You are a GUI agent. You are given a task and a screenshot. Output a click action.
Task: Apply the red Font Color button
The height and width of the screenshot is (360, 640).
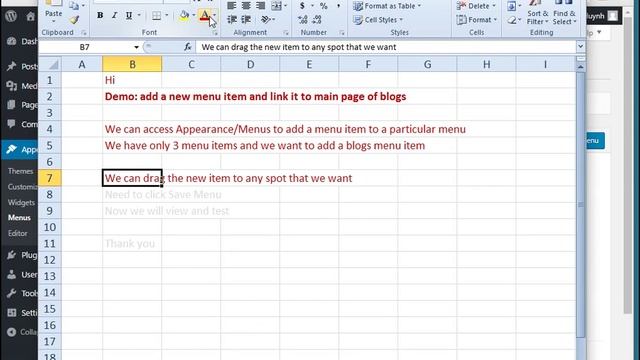[205, 16]
